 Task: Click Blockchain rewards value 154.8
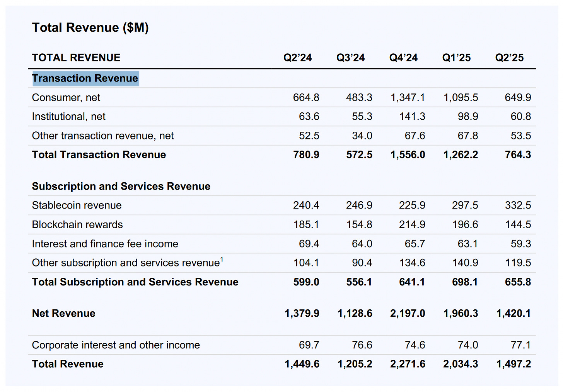pos(359,225)
